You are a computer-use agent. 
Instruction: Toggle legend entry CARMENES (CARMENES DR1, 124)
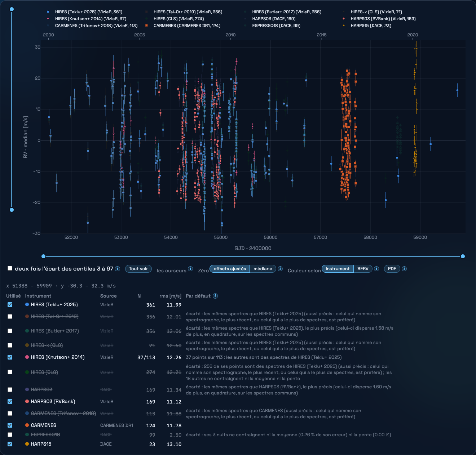(x=182, y=26)
